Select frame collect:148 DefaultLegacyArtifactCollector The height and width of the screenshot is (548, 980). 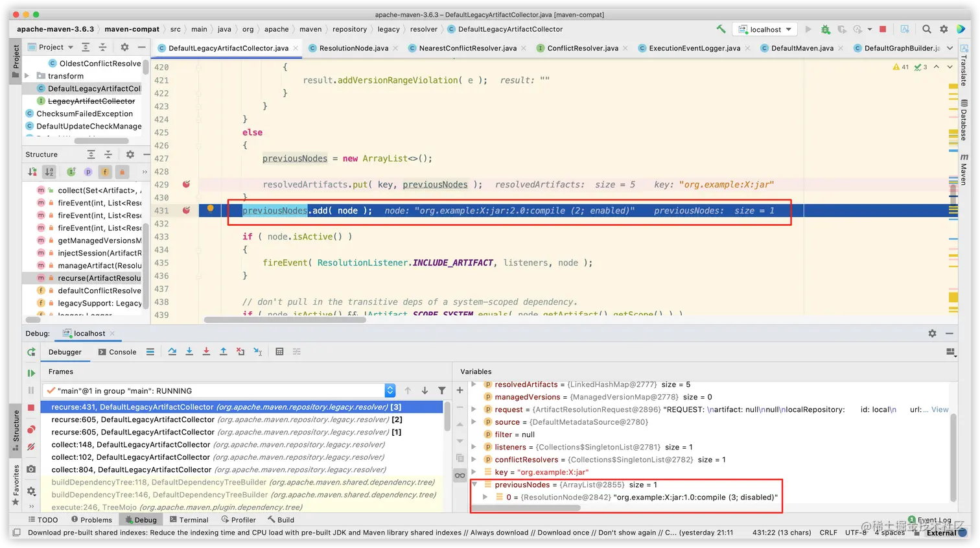click(242, 445)
